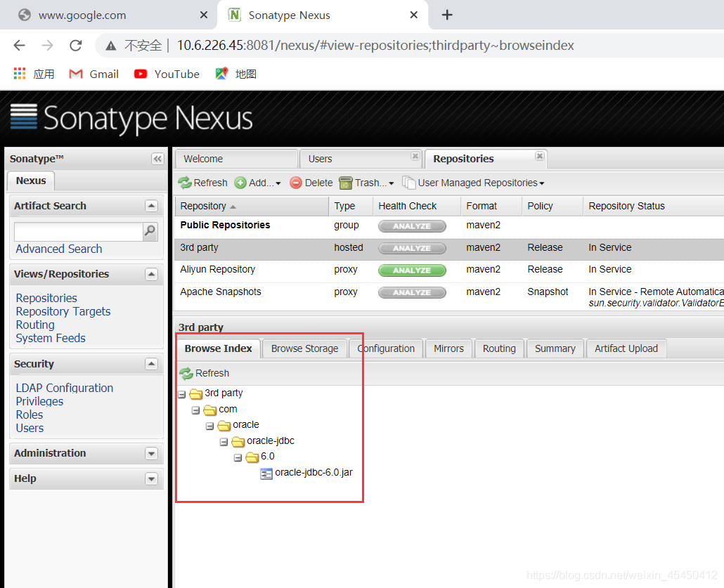Image resolution: width=724 pixels, height=588 pixels.
Task: Open the Roles link
Action: pos(30,415)
